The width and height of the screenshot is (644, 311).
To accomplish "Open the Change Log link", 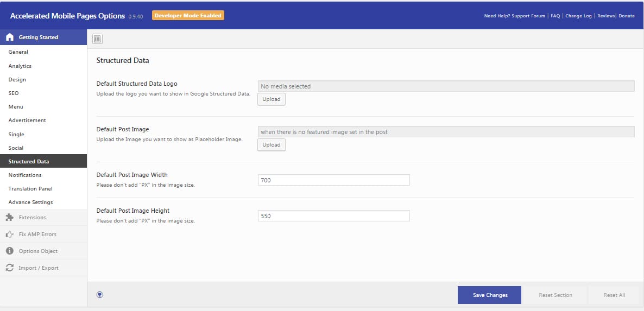I will pos(578,16).
